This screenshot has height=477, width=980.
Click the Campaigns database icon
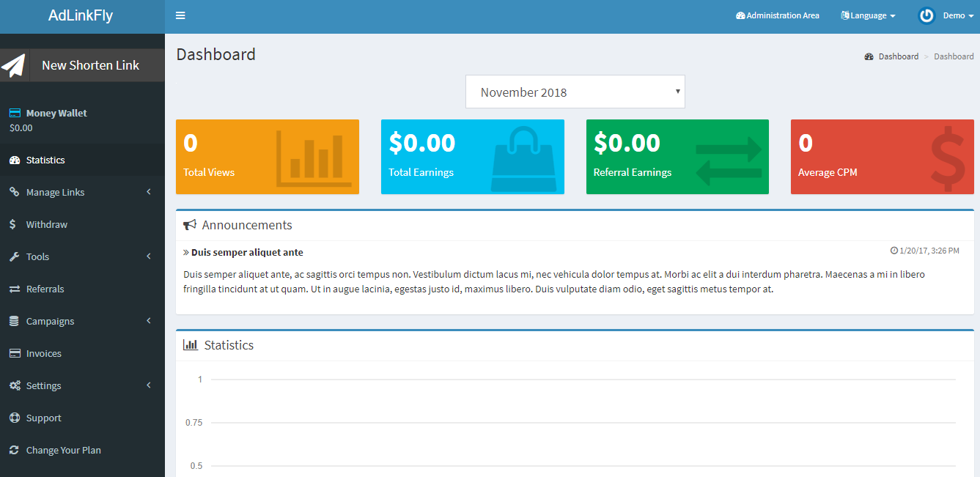14,321
